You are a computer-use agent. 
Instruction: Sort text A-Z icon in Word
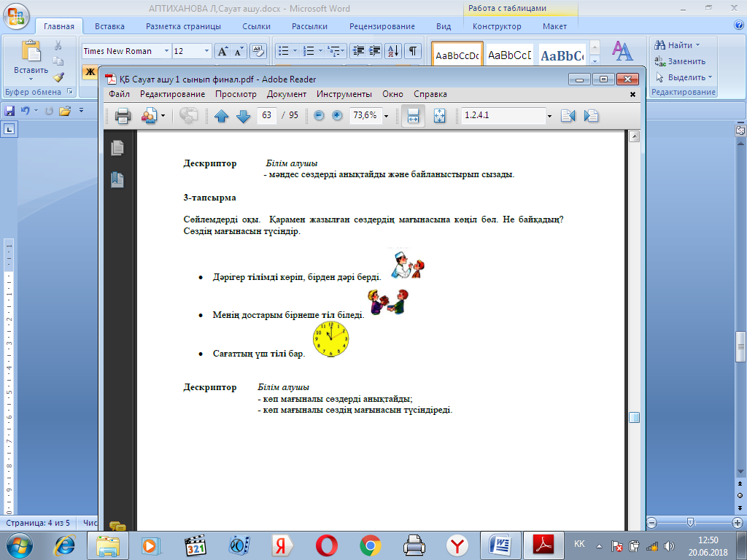point(393,50)
